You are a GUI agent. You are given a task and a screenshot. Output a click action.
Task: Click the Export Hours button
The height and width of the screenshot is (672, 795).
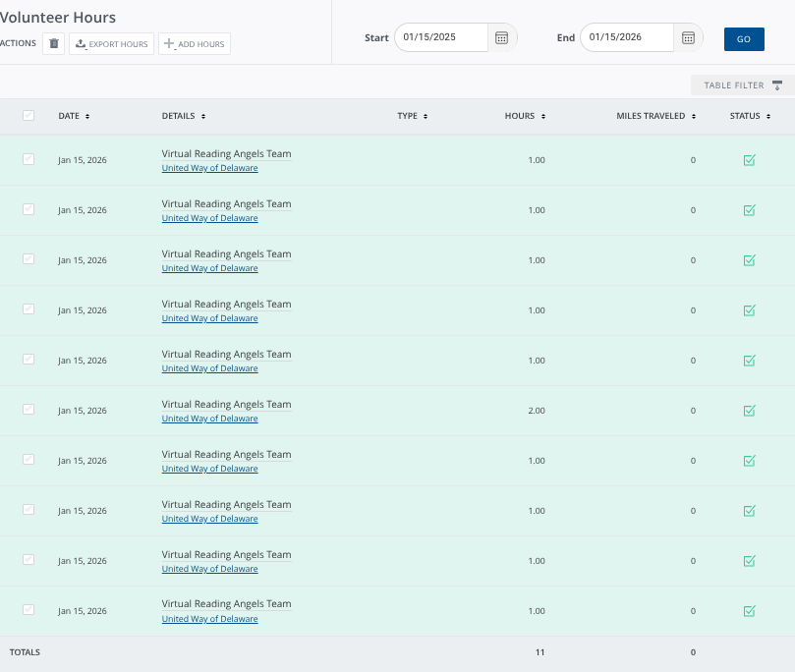click(112, 44)
